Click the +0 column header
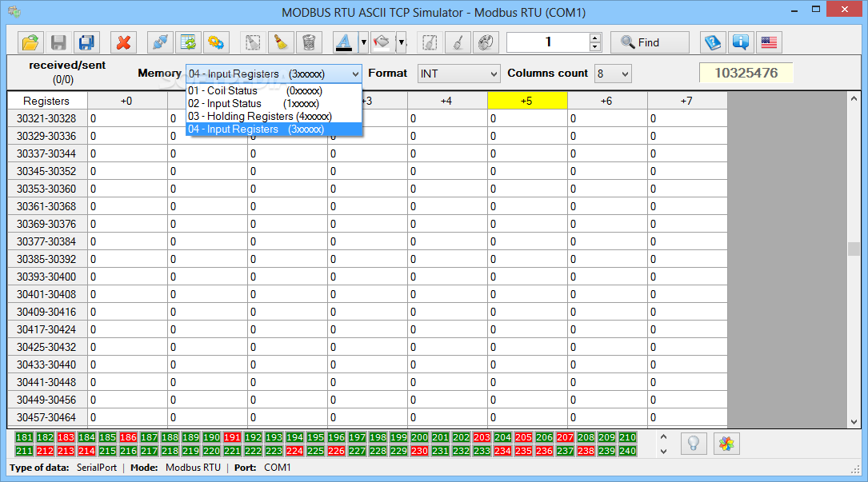 coord(126,101)
